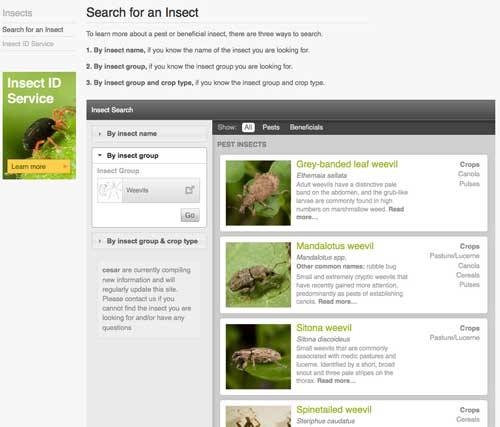Click the Mandalotus weevil photo
The height and width of the screenshot is (427, 500).
tap(258, 275)
